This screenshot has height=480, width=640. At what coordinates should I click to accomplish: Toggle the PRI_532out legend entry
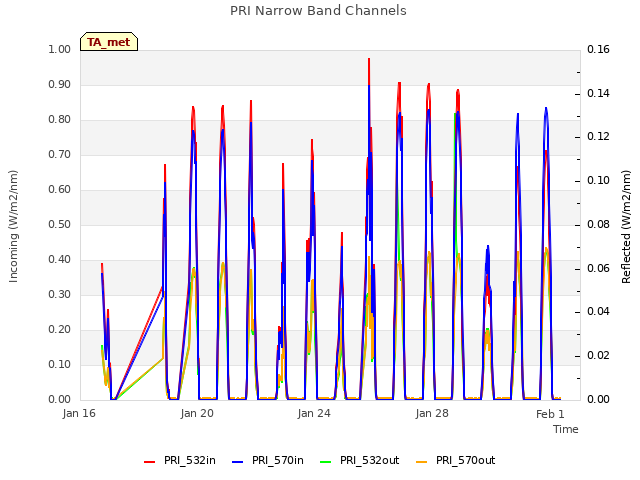(x=360, y=460)
